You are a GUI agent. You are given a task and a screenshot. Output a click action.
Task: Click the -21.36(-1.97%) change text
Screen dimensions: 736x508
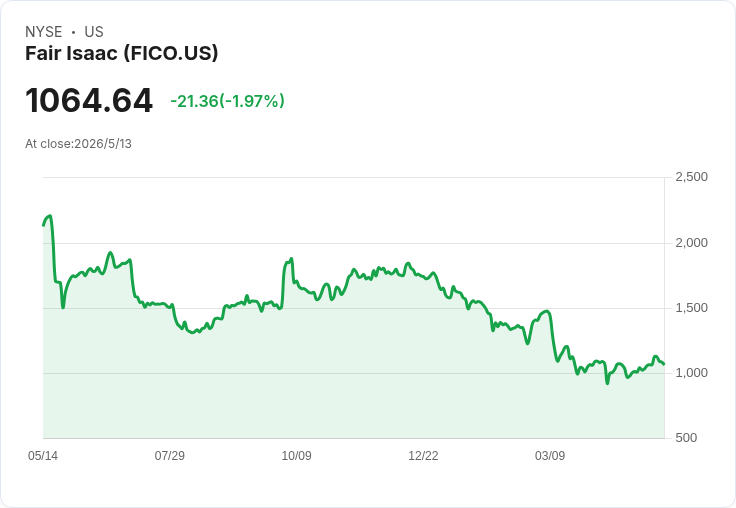click(227, 101)
